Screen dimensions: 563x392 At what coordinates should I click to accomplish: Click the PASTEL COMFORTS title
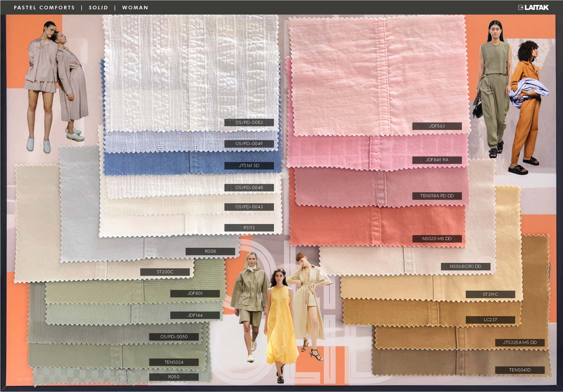pos(44,8)
